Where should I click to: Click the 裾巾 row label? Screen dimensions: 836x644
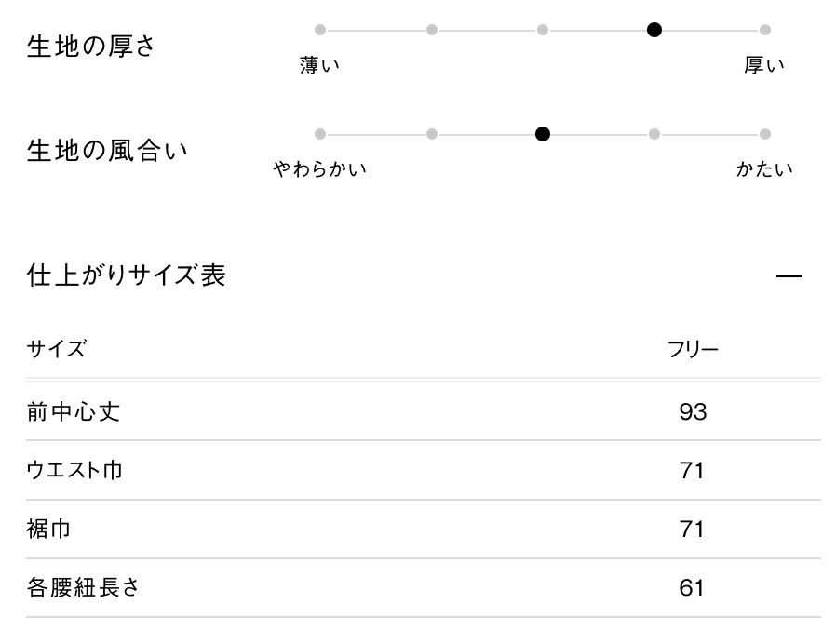[49, 530]
